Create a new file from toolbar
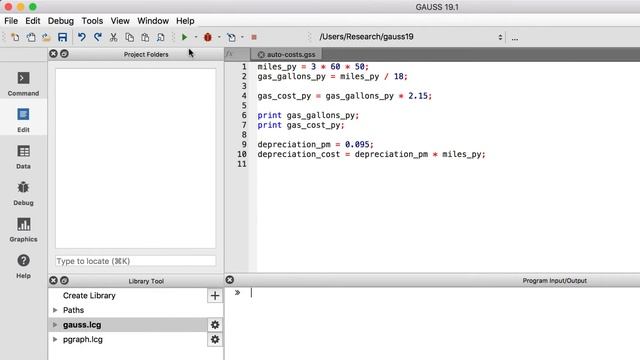The height and width of the screenshot is (360, 640). (15, 38)
